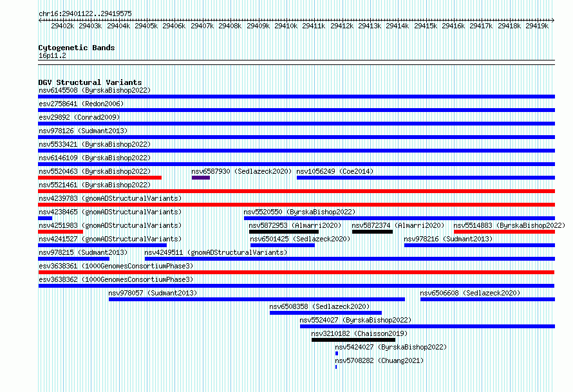573x392 pixels.
Task: Select the nsv978216 (Sudmant2013) label
Action: pyautogui.click(x=448, y=239)
